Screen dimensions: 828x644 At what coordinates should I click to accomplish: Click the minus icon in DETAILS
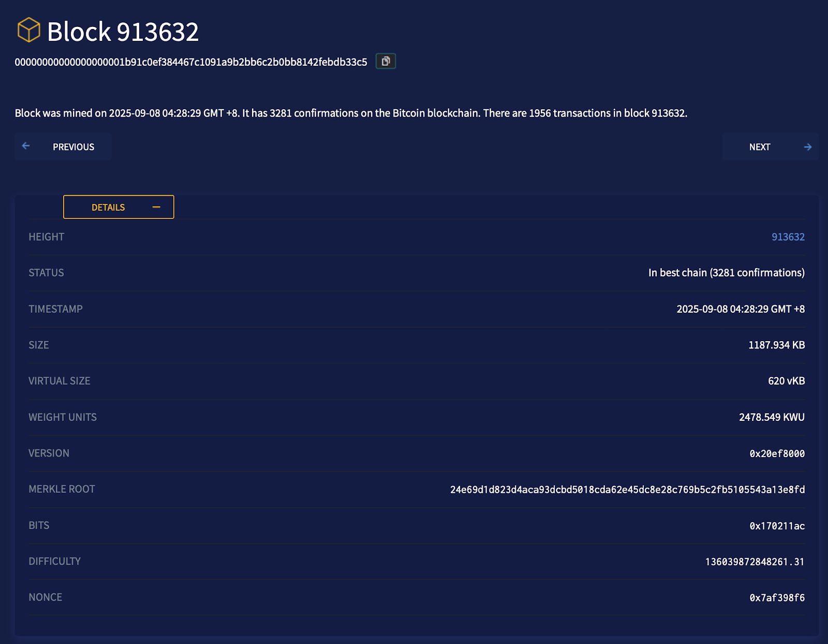click(156, 207)
